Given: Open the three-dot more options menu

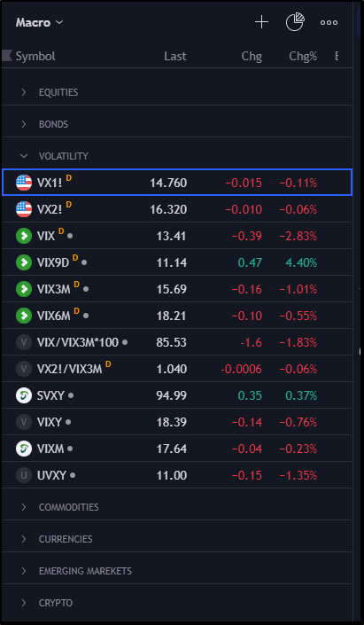Looking at the screenshot, I should pos(329,23).
